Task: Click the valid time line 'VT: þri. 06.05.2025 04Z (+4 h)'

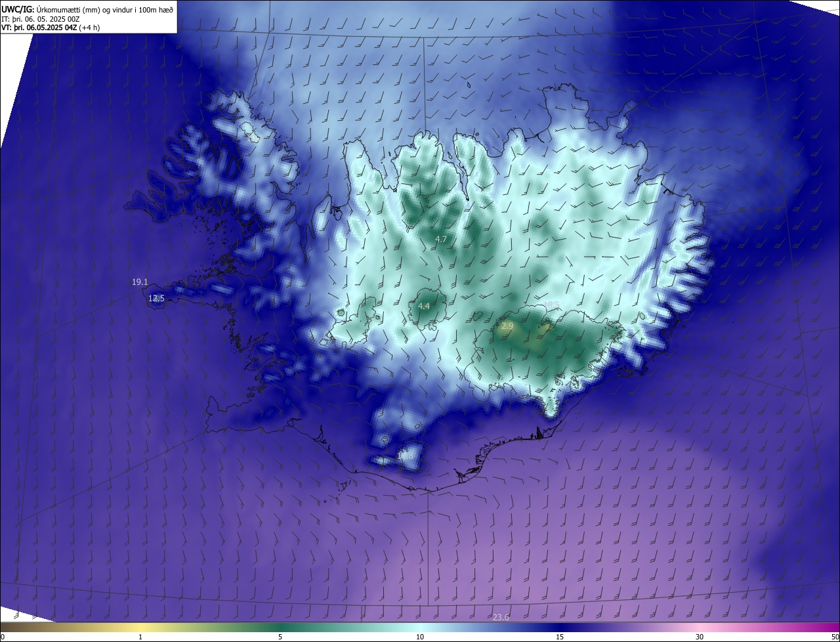Action: coord(50,28)
